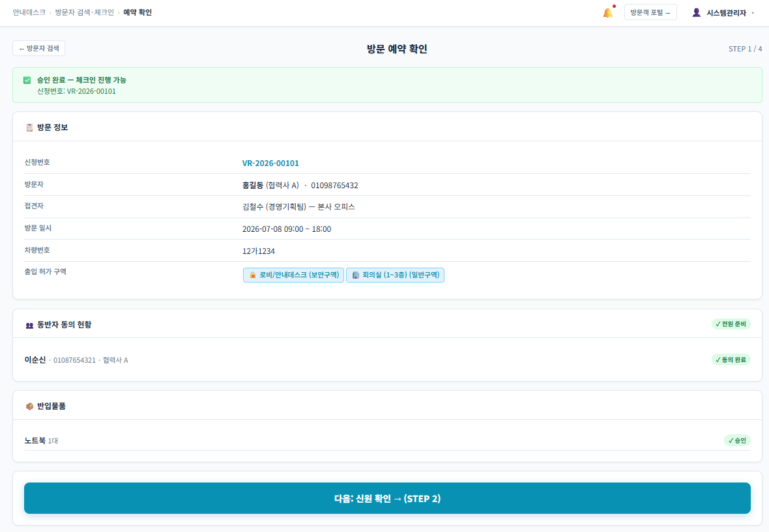Select host 김철수 (경영기획팀) text
769x532 pixels.
[274, 206]
